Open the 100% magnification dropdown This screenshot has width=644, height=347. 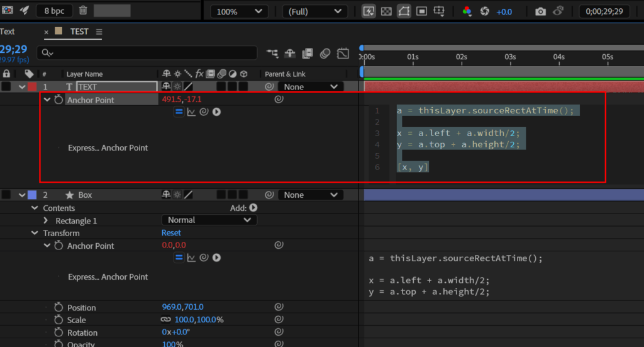tap(238, 11)
